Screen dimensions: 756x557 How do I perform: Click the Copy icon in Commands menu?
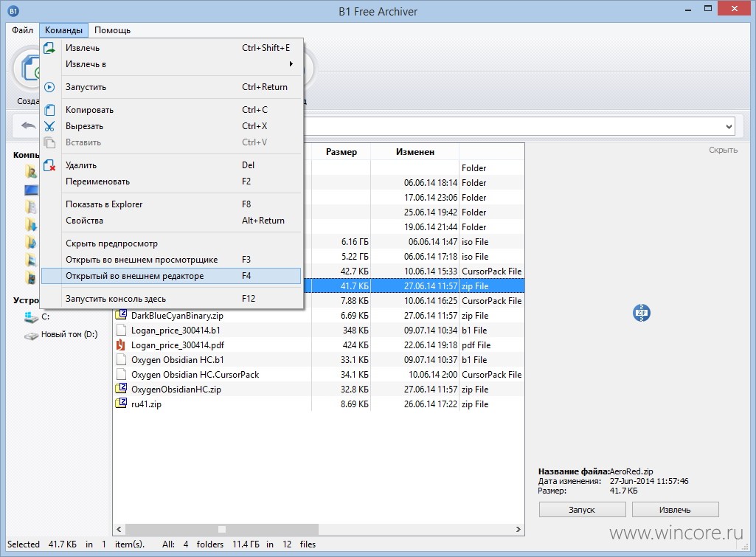pyautogui.click(x=49, y=110)
